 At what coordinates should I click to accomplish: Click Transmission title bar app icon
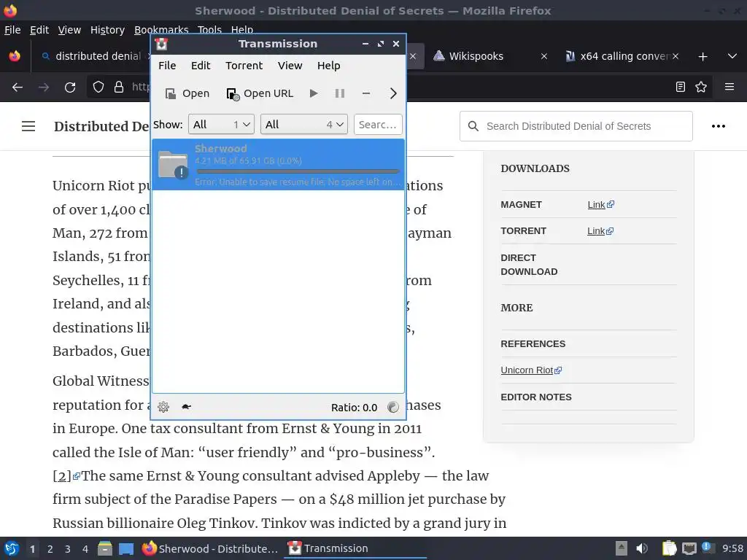161,44
